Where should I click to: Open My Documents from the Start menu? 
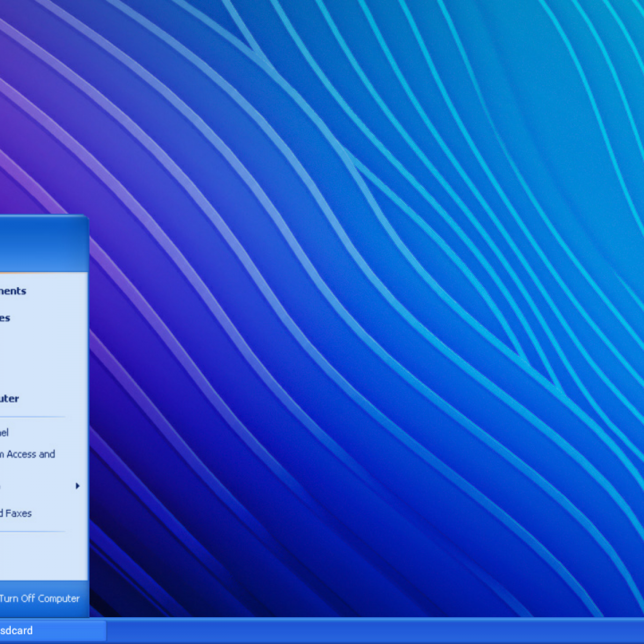click(x=13, y=291)
